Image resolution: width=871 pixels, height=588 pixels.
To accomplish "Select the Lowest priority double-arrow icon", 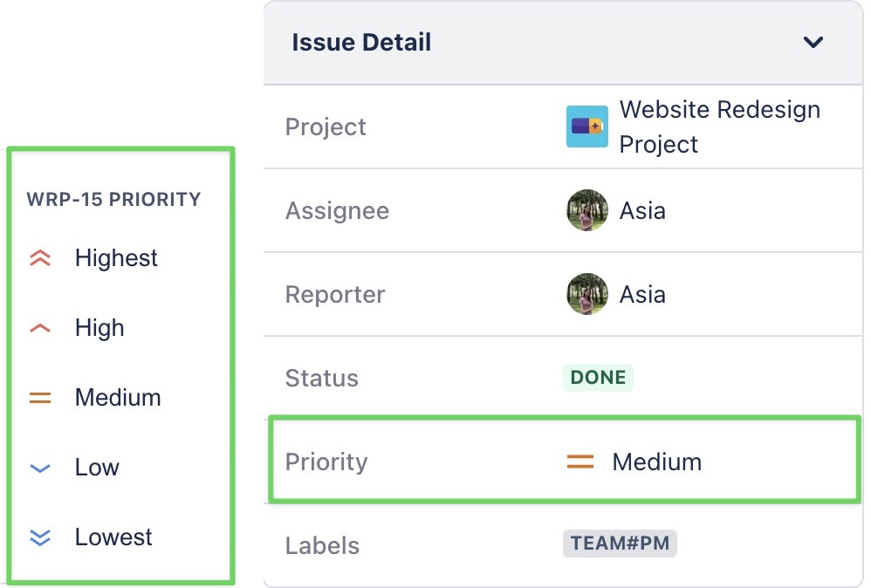I will 38,537.
